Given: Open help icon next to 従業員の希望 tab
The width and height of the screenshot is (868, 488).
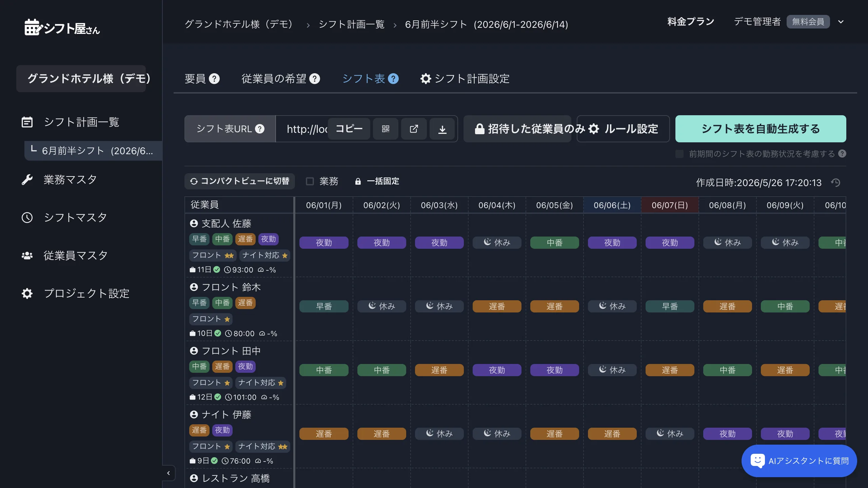Looking at the screenshot, I should (x=315, y=79).
